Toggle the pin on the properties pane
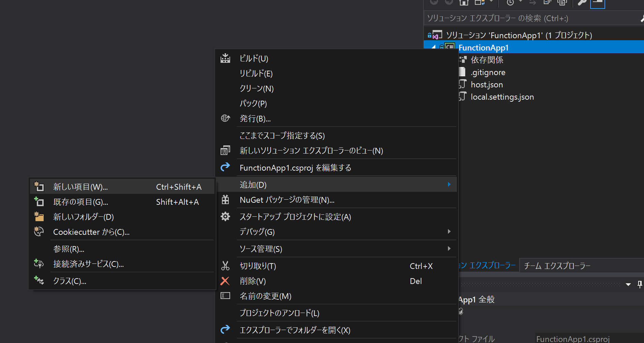The width and height of the screenshot is (644, 343). click(640, 284)
